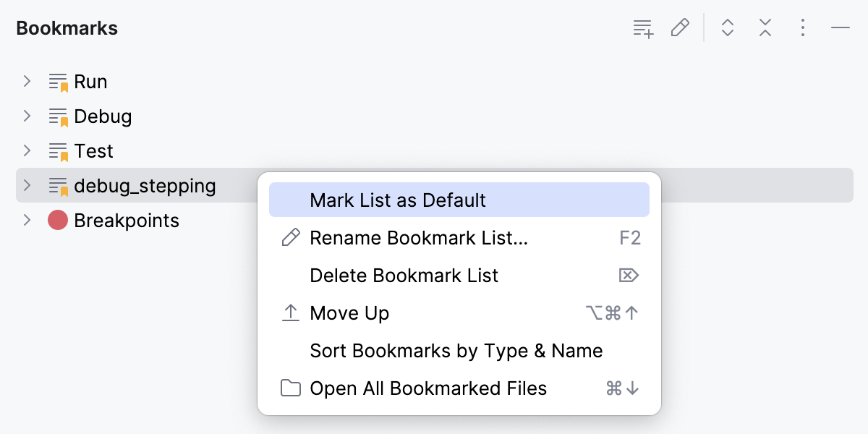Image resolution: width=868 pixels, height=434 pixels.
Task: Select the Edit Description pencil icon
Action: tap(680, 27)
